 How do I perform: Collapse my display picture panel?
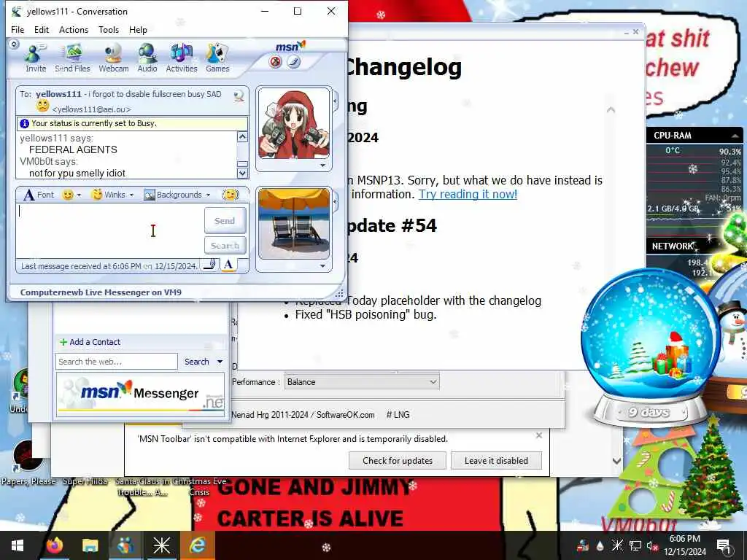point(336,202)
